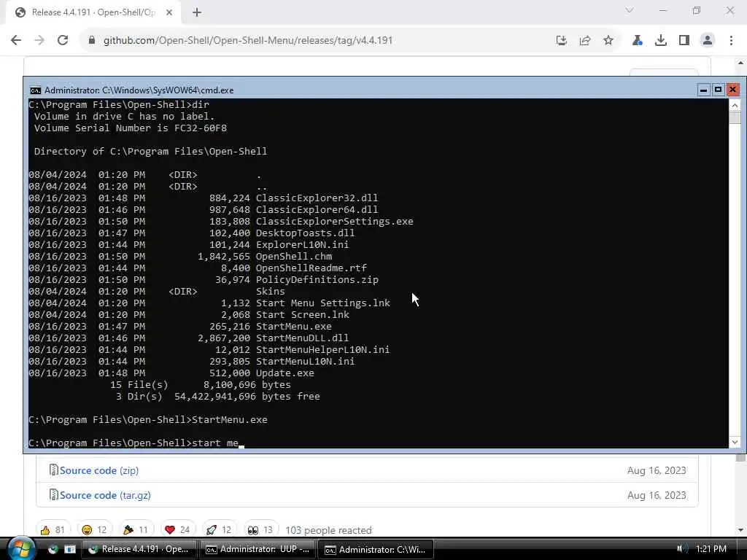The height and width of the screenshot is (560, 747).
Task: Open Chrome Labs flask icon
Action: pos(637,41)
